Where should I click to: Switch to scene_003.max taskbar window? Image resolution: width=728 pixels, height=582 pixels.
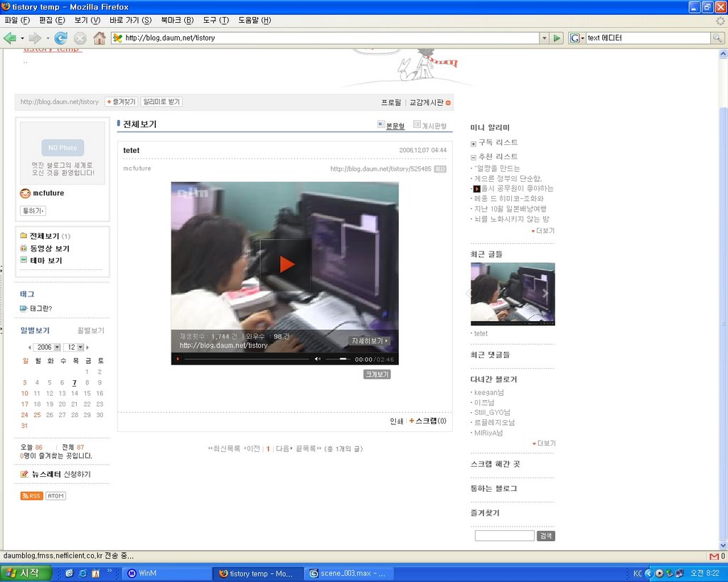click(348, 573)
